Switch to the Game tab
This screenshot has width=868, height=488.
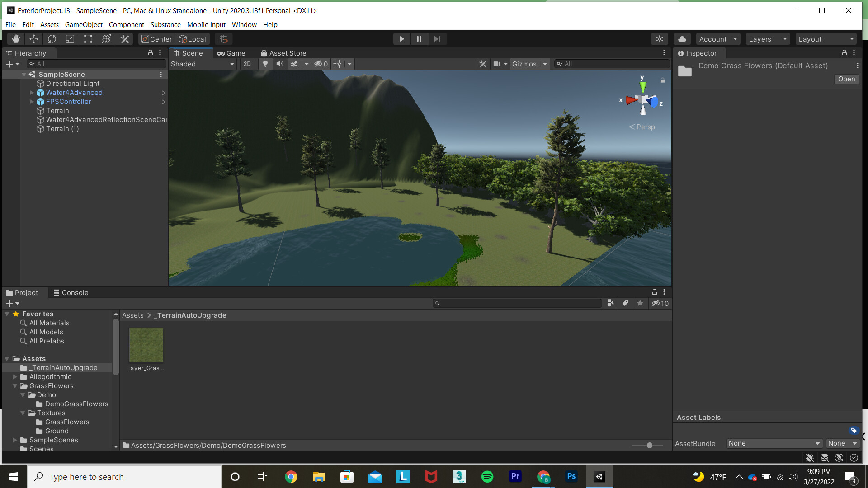click(231, 53)
